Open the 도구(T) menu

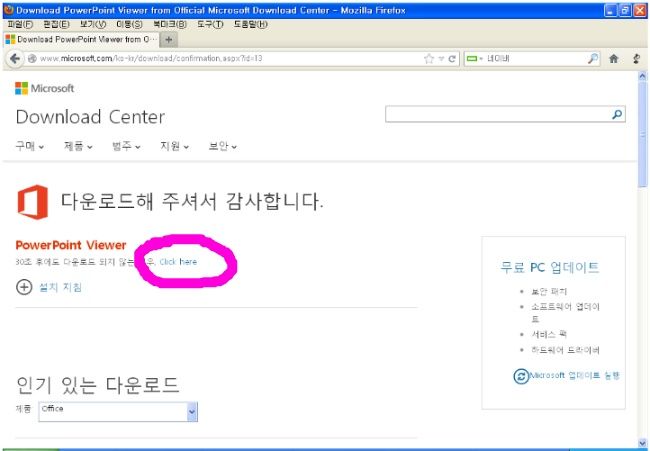pyautogui.click(x=210, y=24)
